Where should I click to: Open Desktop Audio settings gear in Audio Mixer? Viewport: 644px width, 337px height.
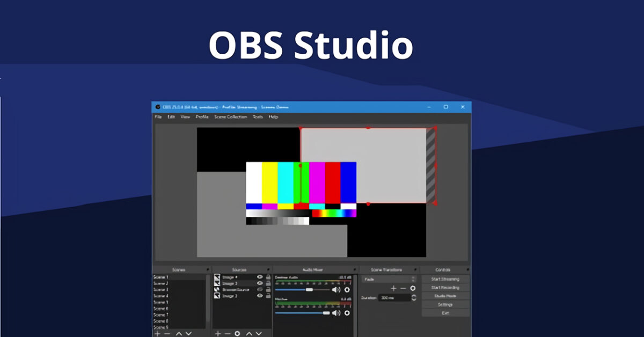[x=348, y=289]
